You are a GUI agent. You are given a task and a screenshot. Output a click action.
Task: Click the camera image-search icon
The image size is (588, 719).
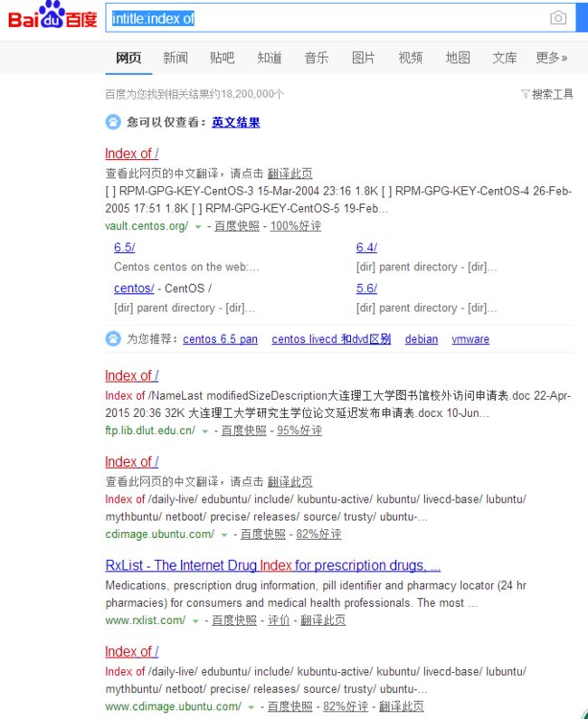[558, 18]
